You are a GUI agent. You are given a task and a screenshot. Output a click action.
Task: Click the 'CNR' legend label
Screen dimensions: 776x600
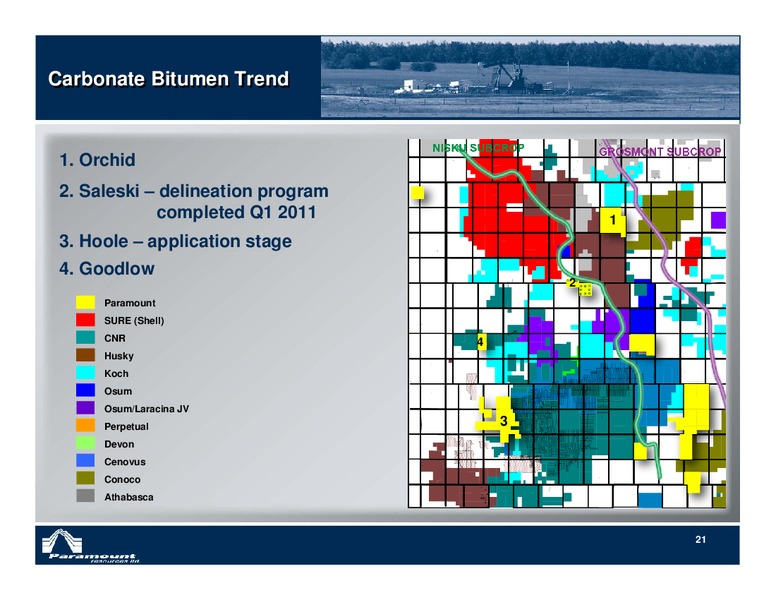[x=115, y=338]
